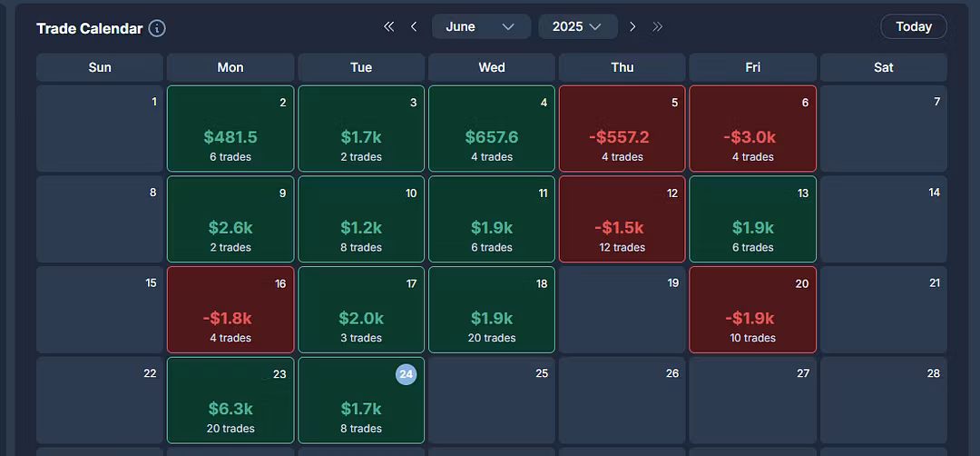The height and width of the screenshot is (456, 980).
Task: View June 12 day with 12 trades
Action: pyautogui.click(x=622, y=219)
